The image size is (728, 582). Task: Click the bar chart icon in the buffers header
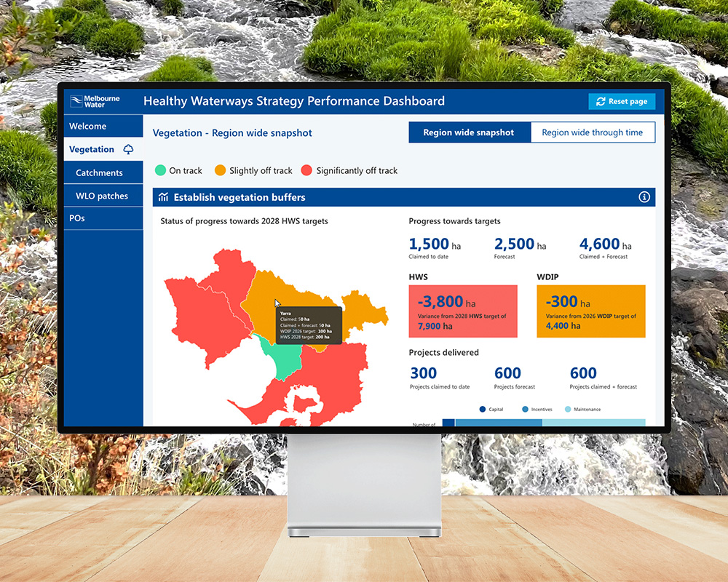tap(164, 196)
